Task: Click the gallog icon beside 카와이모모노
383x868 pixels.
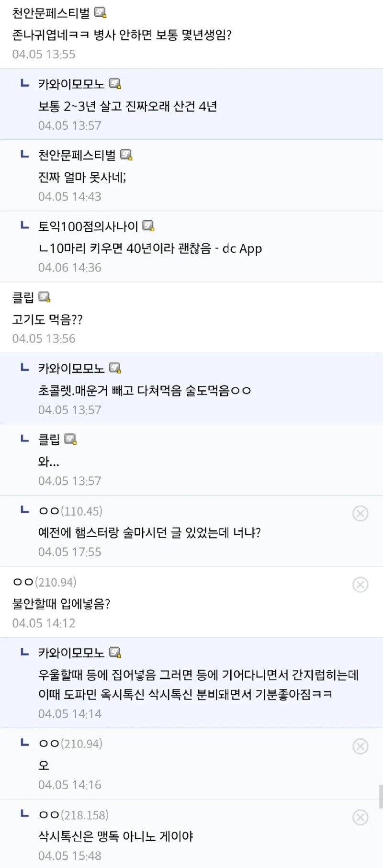Action: tap(115, 84)
